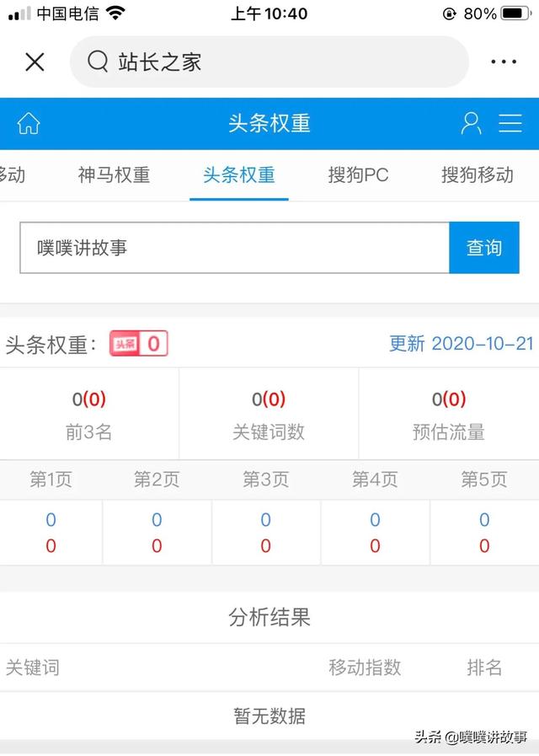Viewport: 539px width, 756px height.
Task: Switch to the 搜狗PC tab
Action: point(358,175)
